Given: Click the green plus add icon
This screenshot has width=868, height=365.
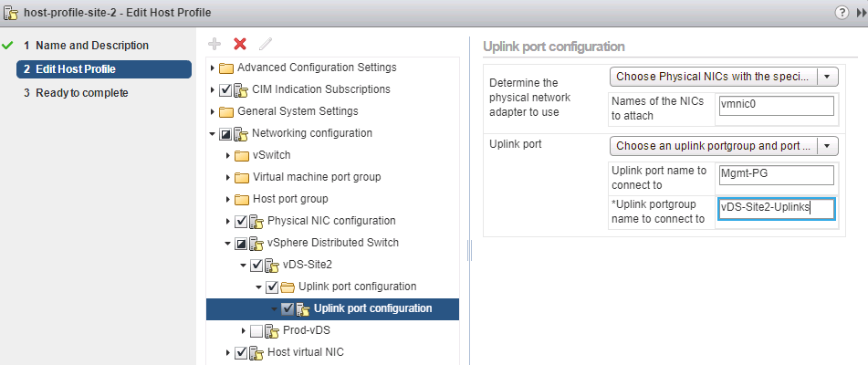Looking at the screenshot, I should [x=214, y=44].
